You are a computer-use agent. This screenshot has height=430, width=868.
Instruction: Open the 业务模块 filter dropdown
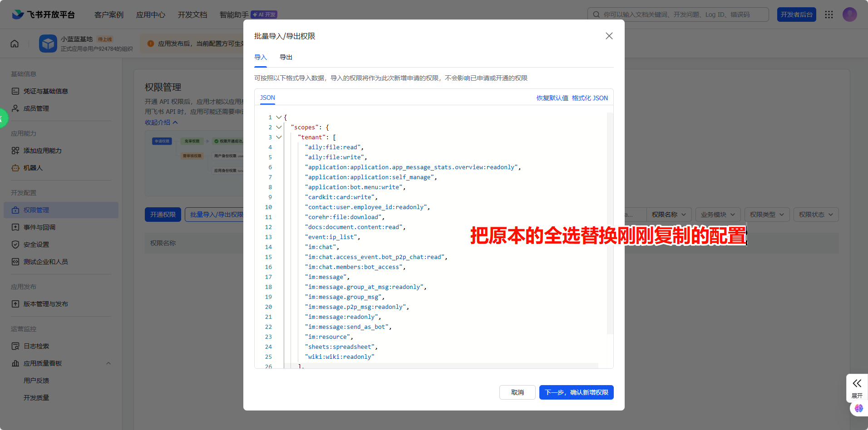(x=718, y=214)
